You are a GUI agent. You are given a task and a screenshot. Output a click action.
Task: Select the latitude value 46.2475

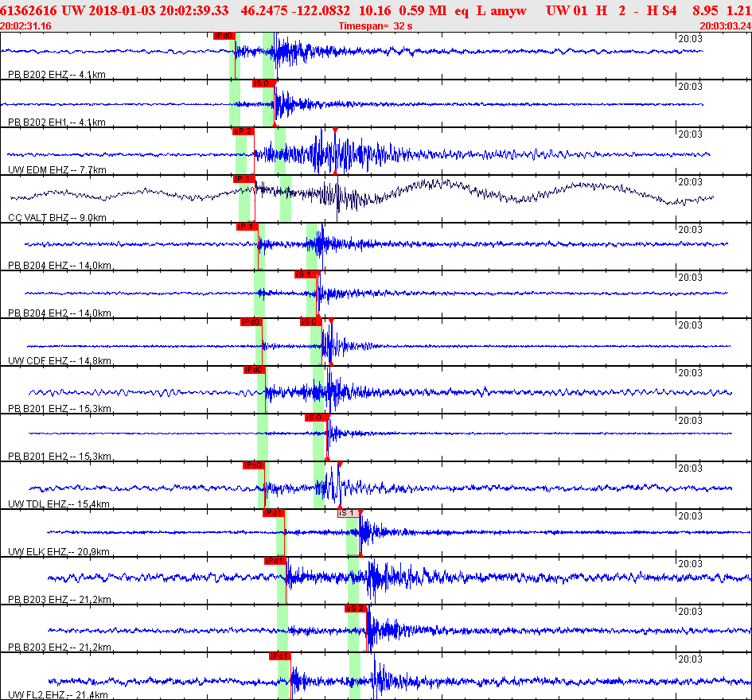point(264,10)
